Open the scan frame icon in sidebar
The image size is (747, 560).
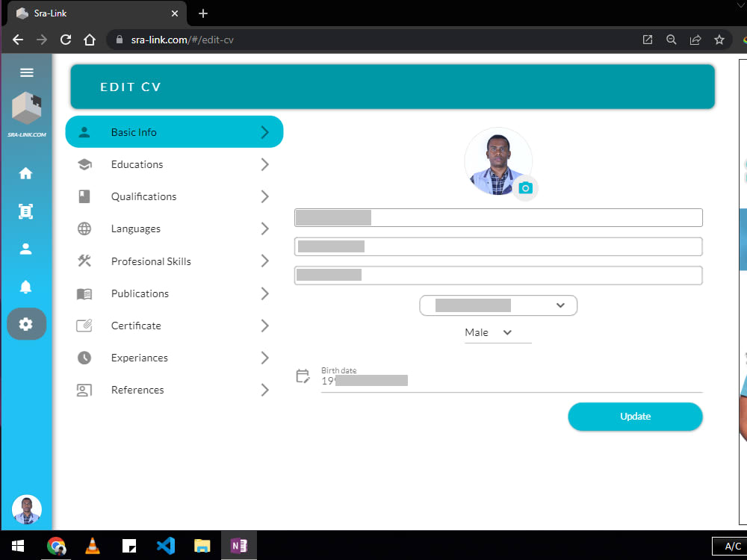25,211
